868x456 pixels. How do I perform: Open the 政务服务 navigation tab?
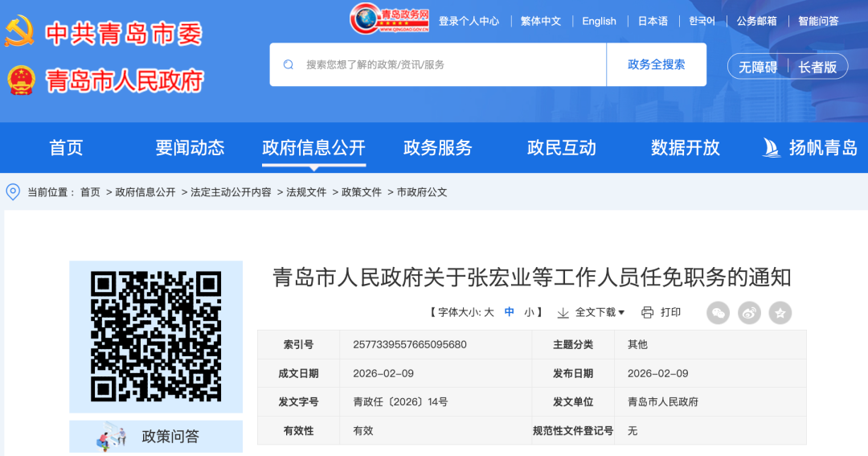pyautogui.click(x=438, y=148)
